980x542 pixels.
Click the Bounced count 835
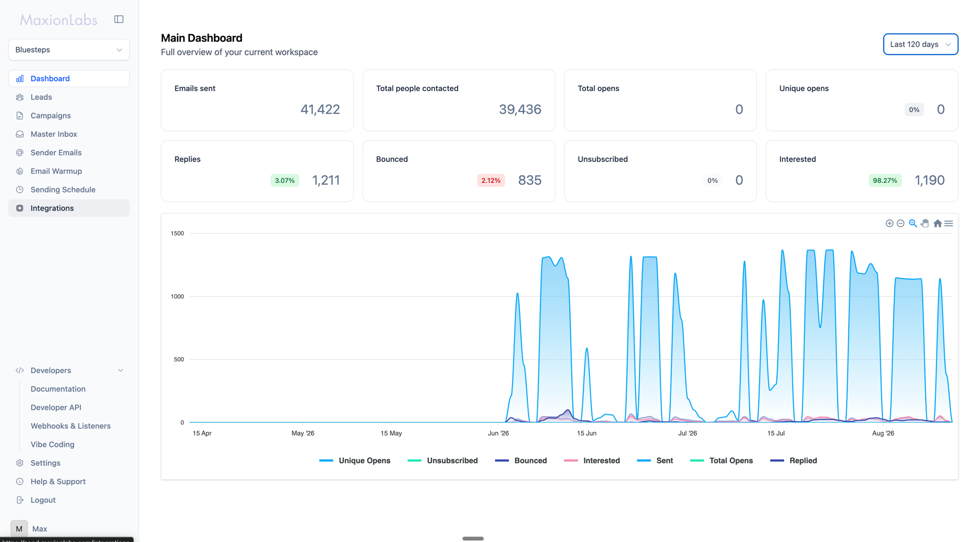(x=530, y=180)
